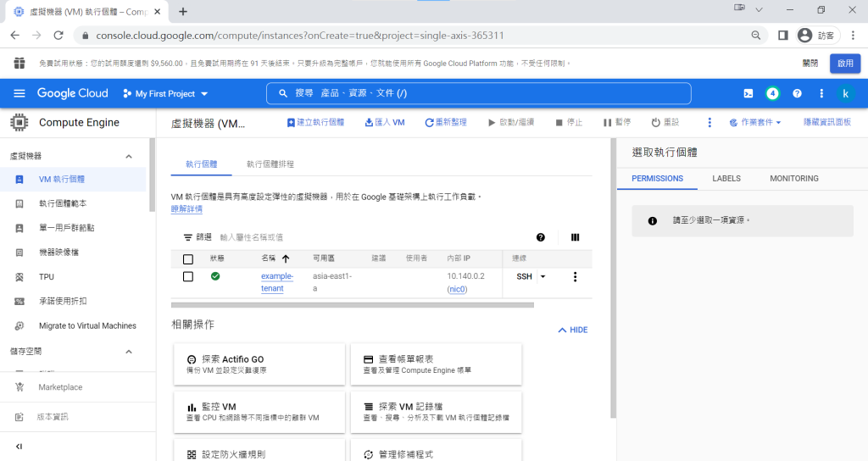Open the SSH connection options dropdown arrow
868x461 pixels.
pos(543,276)
